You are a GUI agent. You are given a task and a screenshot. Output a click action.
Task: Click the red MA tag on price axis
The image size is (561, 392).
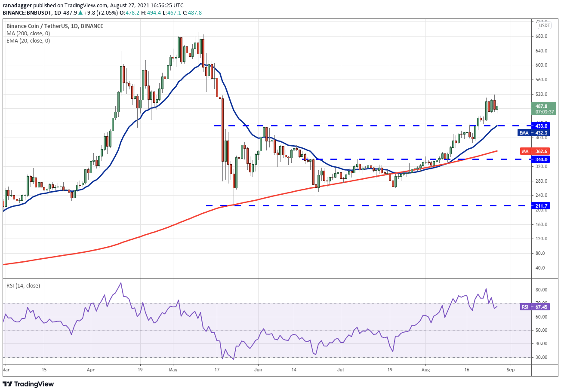click(525, 151)
